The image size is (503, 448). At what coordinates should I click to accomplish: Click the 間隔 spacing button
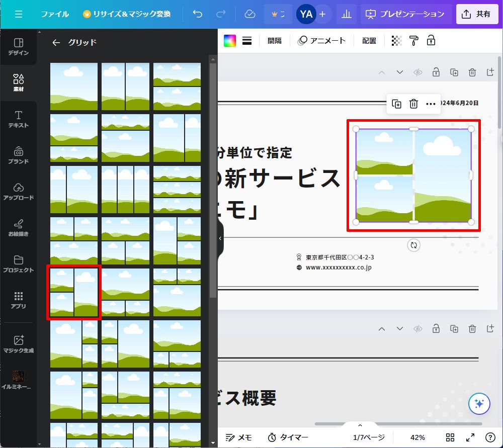tap(275, 41)
